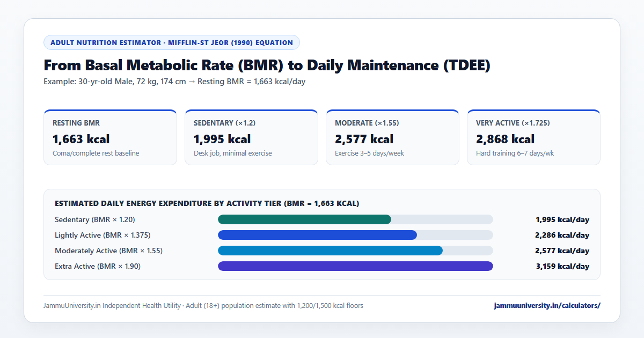This screenshot has width=644, height=338.
Task: Click the Moderately Active progress bar
Action: point(330,251)
